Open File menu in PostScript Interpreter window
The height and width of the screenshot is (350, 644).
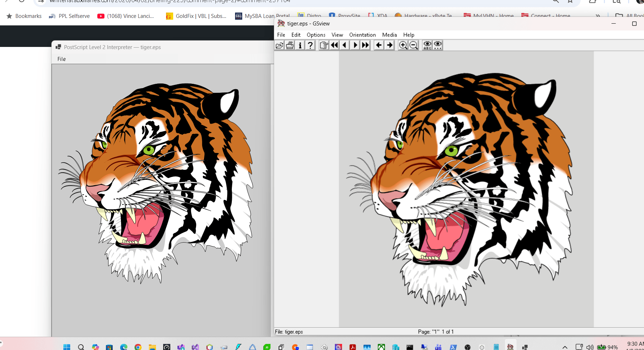coord(62,59)
